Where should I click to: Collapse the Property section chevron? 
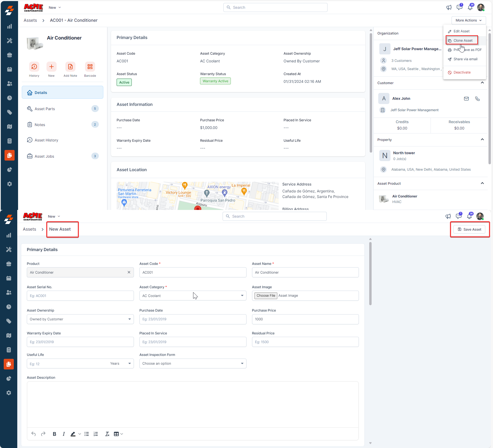pos(482,140)
